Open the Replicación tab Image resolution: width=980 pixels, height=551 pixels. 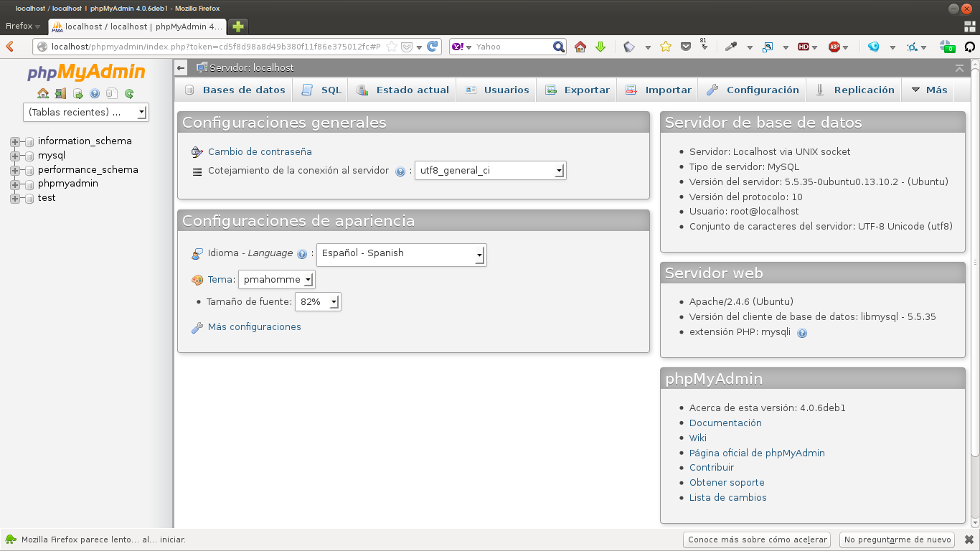click(x=854, y=90)
